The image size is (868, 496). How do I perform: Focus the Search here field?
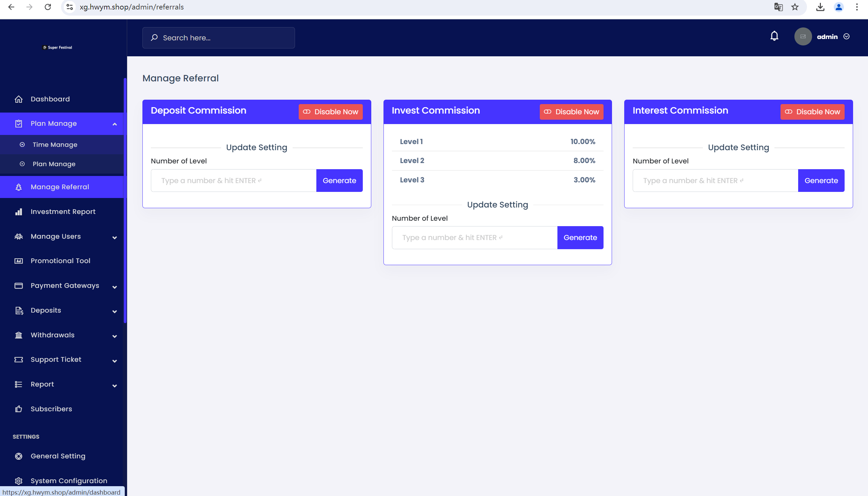[218, 38]
